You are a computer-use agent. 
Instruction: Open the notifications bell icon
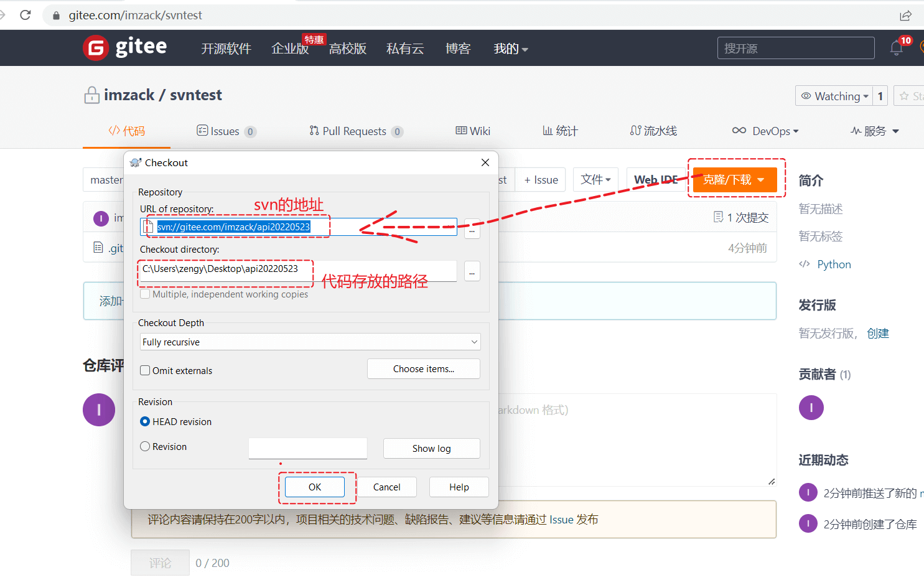[897, 48]
